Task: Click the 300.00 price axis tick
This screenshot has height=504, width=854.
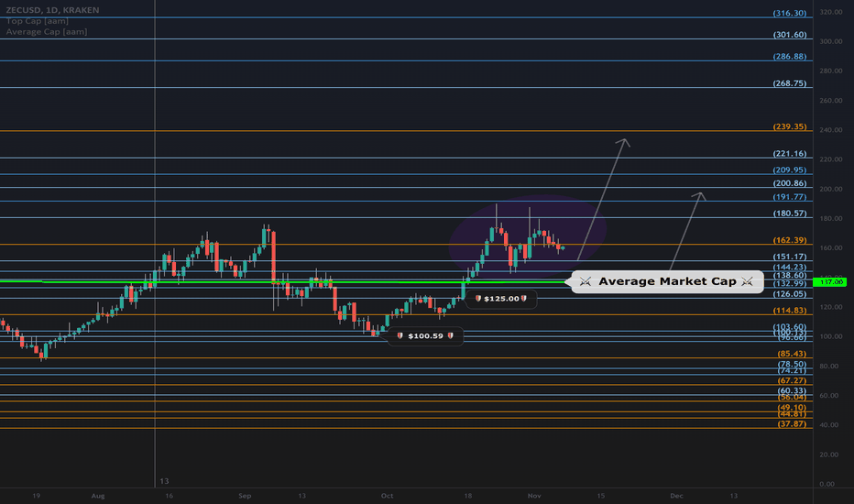Action: click(x=830, y=41)
